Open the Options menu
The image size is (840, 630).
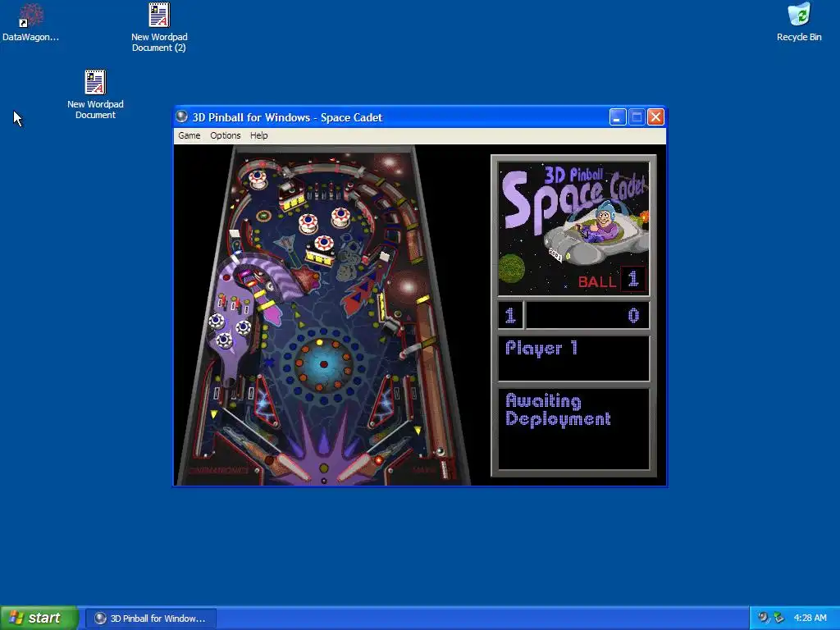click(225, 135)
